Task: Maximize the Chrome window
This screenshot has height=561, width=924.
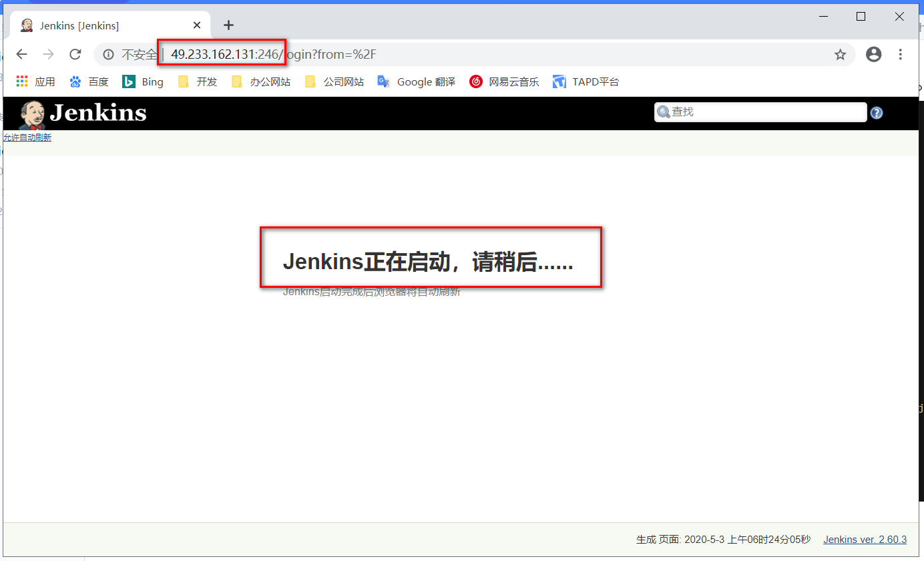Action: pyautogui.click(x=861, y=17)
